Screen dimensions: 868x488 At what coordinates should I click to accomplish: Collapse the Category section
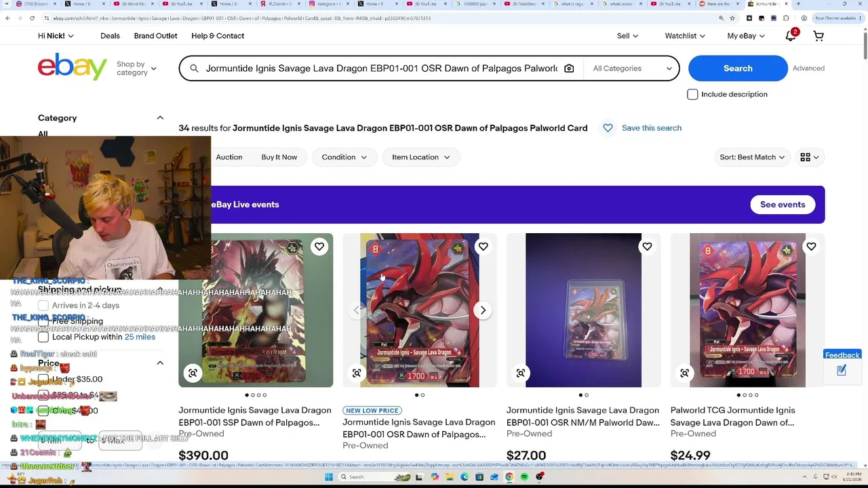point(160,118)
